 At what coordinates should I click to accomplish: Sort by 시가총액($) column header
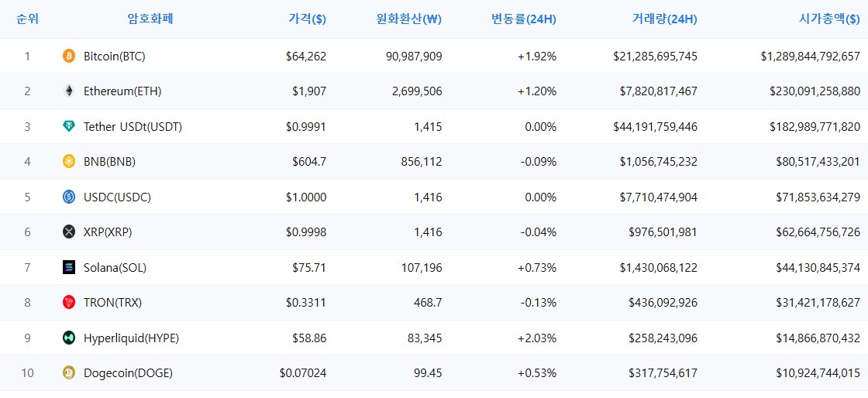click(x=830, y=19)
